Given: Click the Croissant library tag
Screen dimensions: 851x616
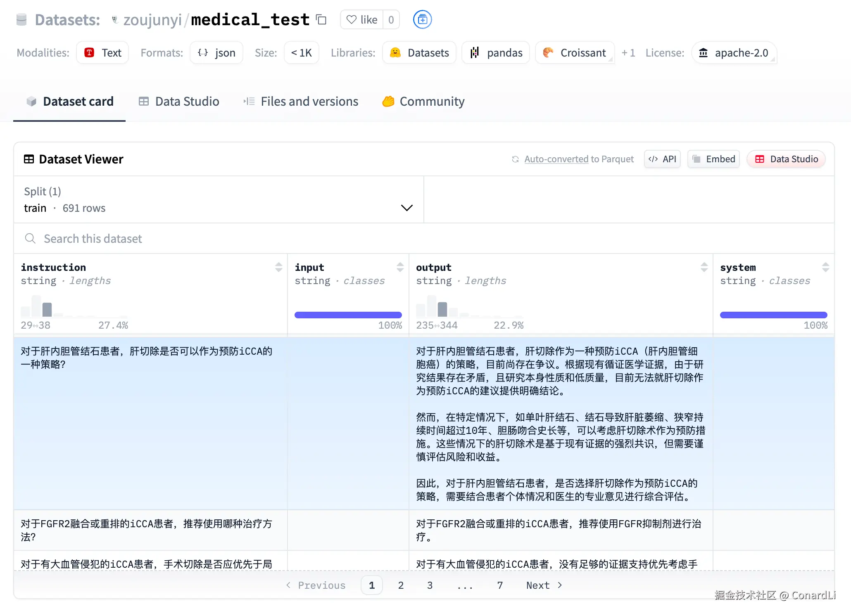Looking at the screenshot, I should [x=575, y=53].
